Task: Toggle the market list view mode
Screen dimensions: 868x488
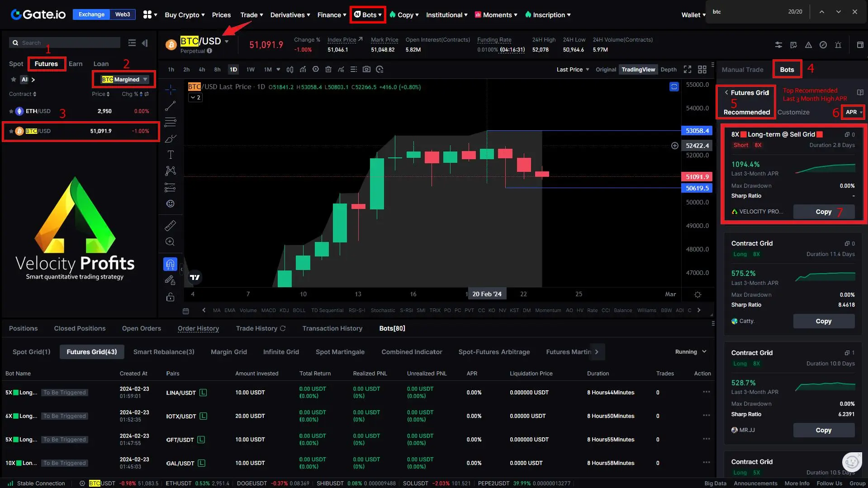Action: tap(132, 43)
